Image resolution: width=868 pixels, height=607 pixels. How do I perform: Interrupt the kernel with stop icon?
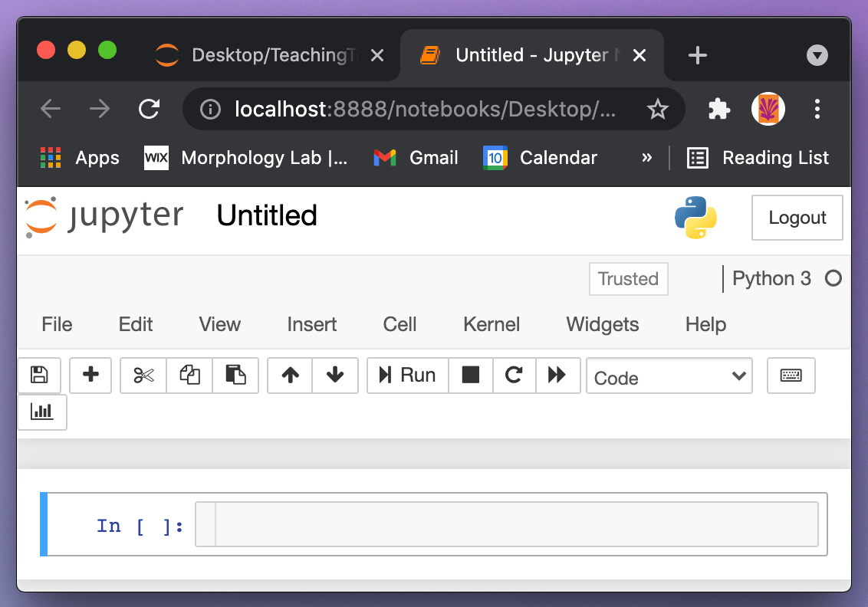coord(470,376)
